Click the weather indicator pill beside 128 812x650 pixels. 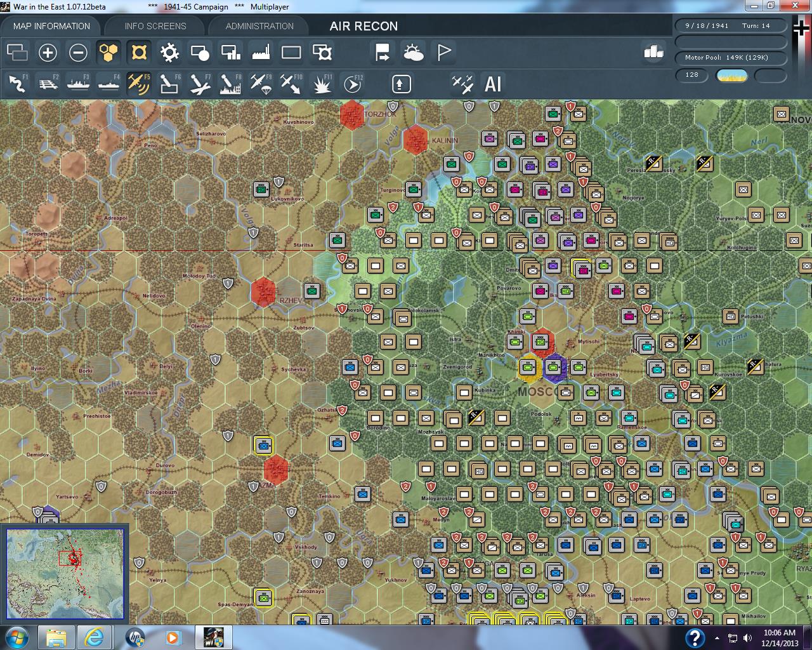click(x=731, y=76)
